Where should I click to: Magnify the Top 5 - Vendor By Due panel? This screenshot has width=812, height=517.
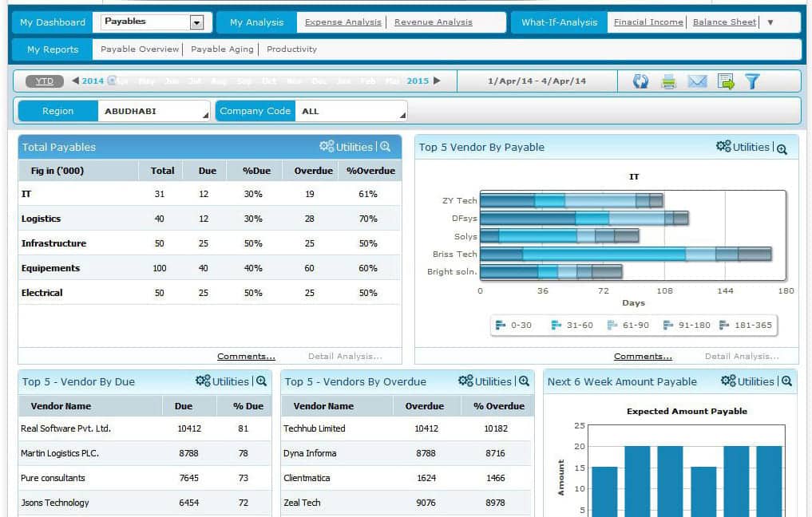tap(262, 381)
